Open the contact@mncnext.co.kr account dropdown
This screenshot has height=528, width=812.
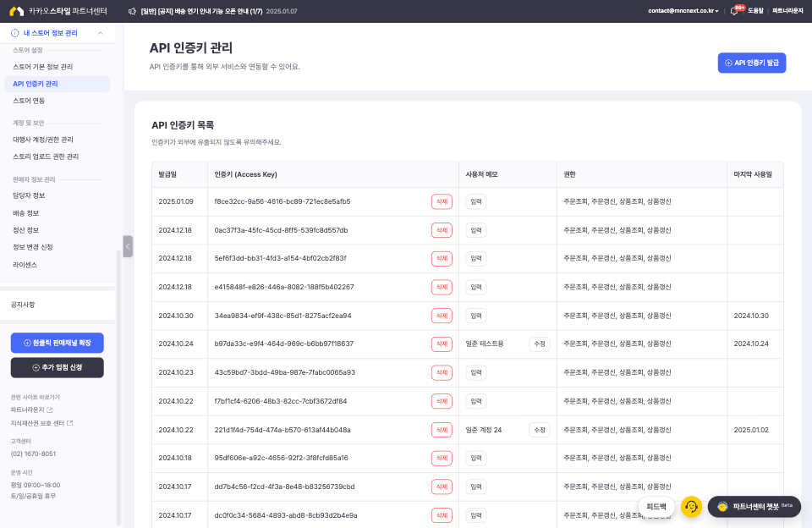tap(683, 11)
